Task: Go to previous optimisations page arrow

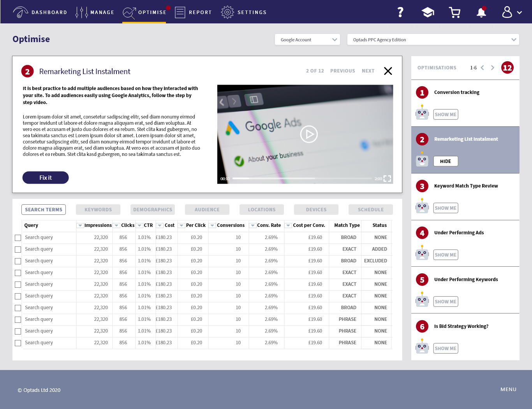Action: point(482,68)
